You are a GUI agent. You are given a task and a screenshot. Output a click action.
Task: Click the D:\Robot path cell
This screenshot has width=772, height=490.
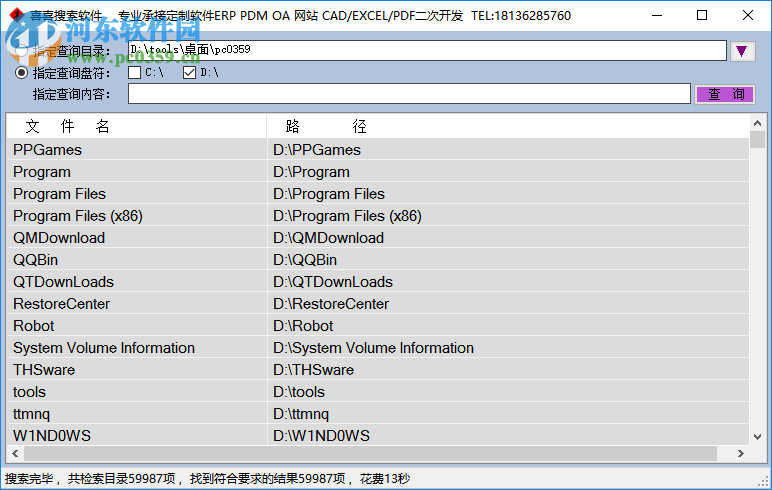click(x=508, y=326)
